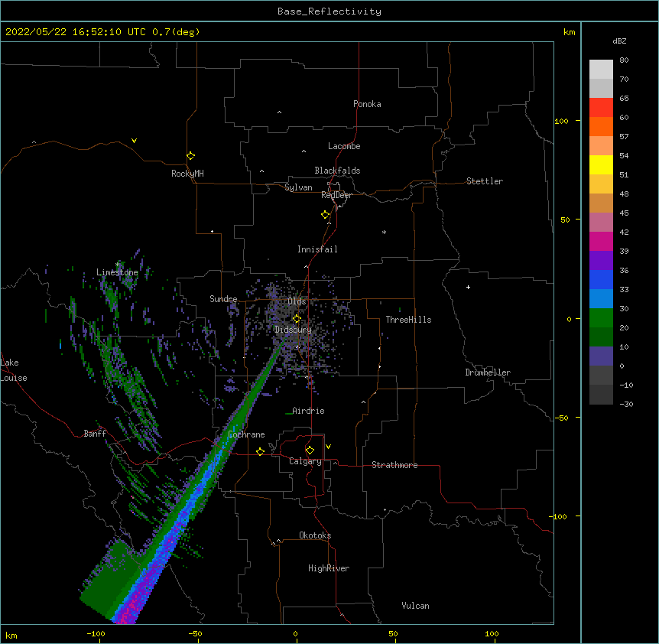The height and width of the screenshot is (644, 659).
Task: Click the yellow V marker northeast of Calgary
Action: (328, 447)
